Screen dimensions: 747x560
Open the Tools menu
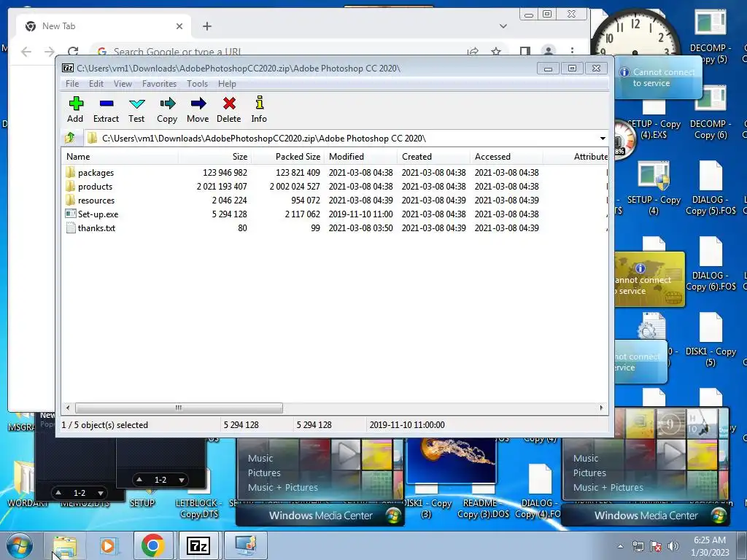click(197, 84)
